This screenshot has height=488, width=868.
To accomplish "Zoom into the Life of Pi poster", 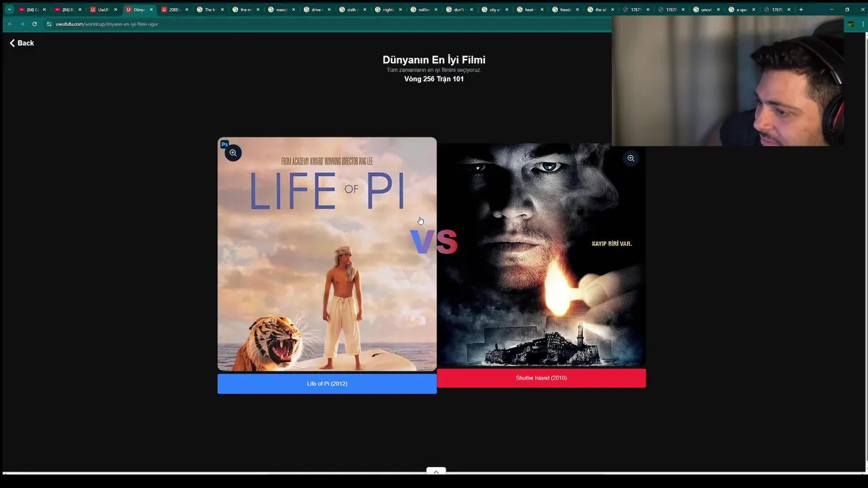I will tap(233, 152).
